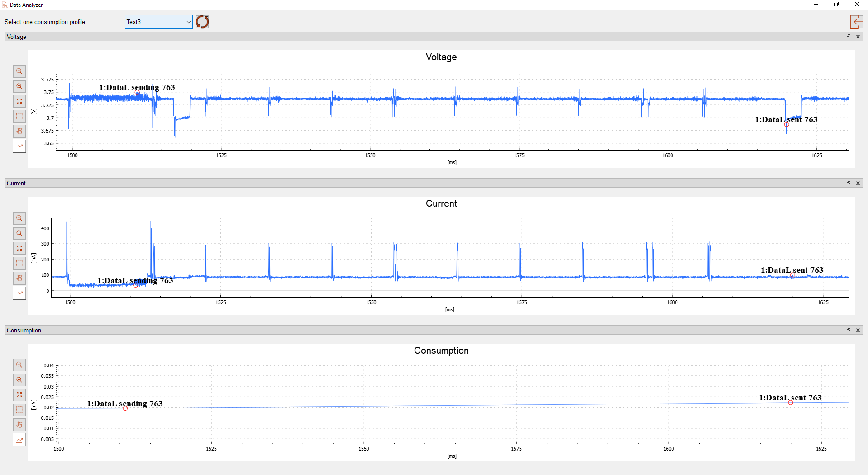Activate pan hand tool in Consumption panel
Viewport: 868px width, 475px height.
tap(19, 425)
